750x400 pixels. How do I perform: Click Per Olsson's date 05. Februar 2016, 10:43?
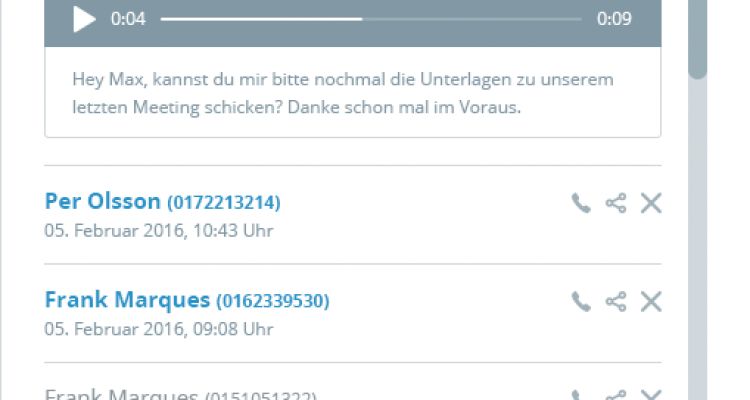tap(159, 231)
